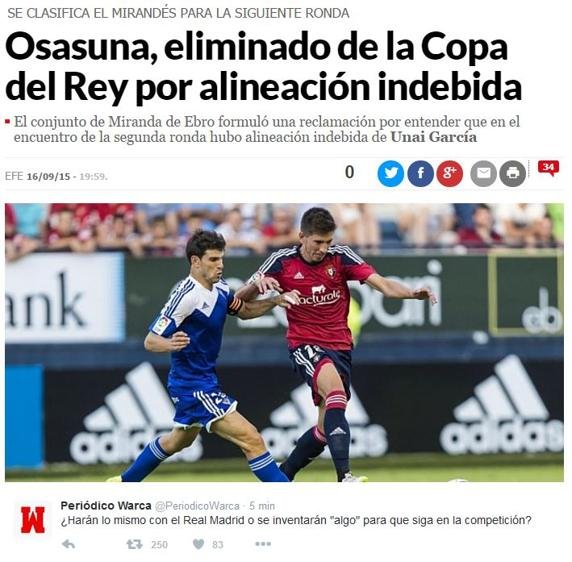
Task: Open the tweet's 5 min timestamp
Action: click(262, 506)
